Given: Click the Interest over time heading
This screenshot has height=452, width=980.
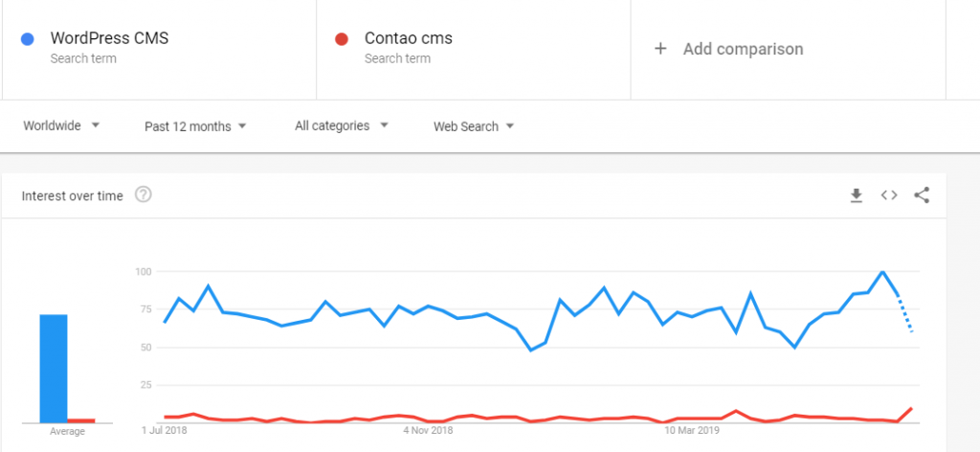Looking at the screenshot, I should [73, 195].
